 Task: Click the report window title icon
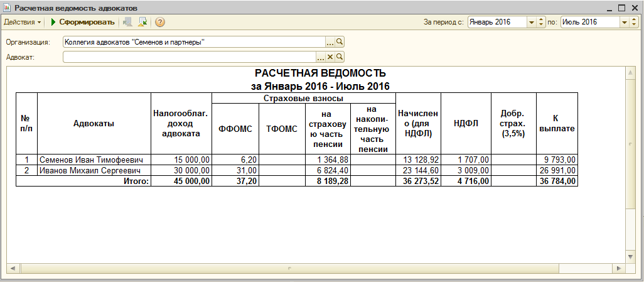[x=7, y=8]
